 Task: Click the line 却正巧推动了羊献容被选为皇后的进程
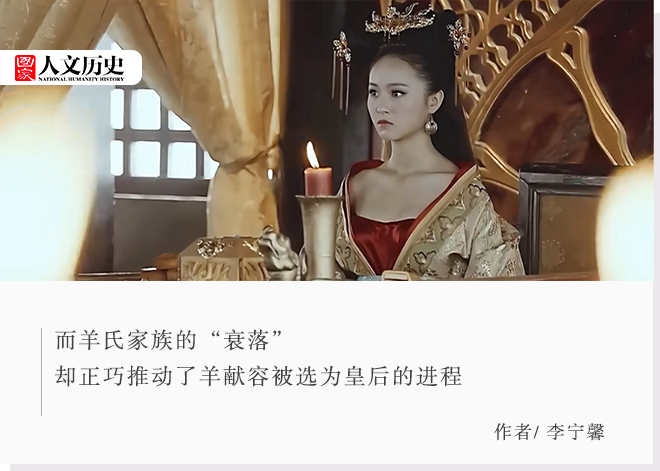[258, 376]
